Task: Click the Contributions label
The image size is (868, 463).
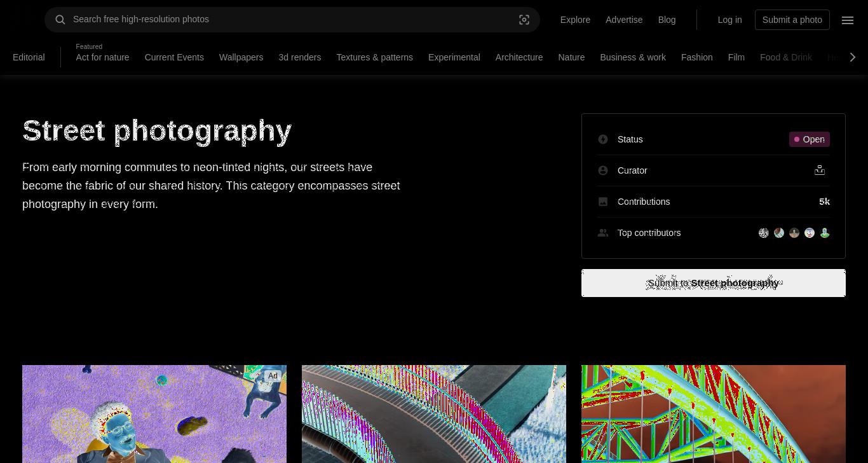Action: [644, 202]
